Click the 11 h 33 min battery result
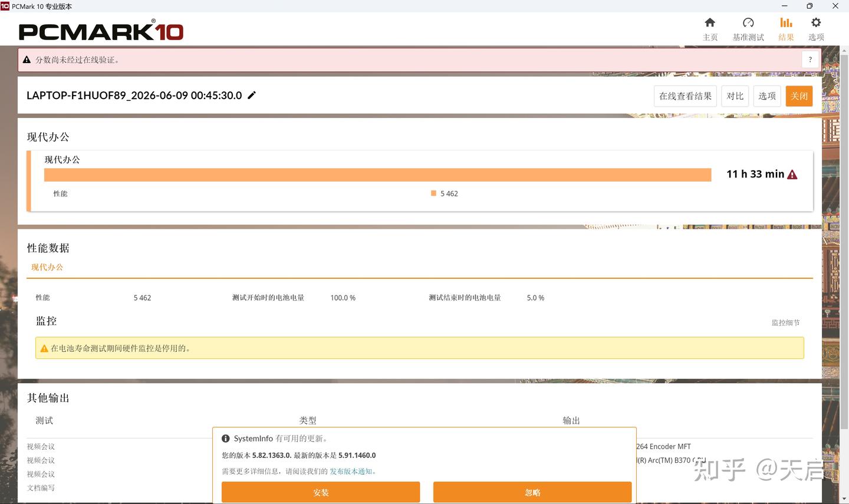 click(755, 174)
